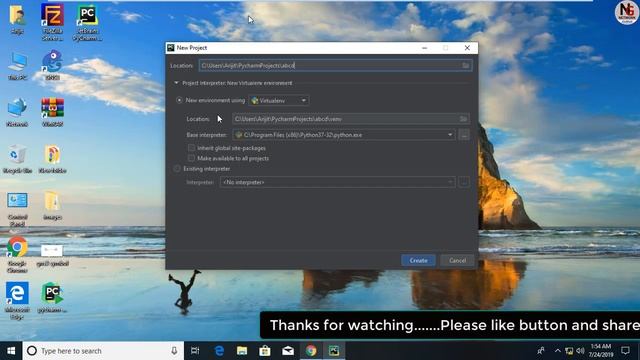Open the No interpreter dropdown
This screenshot has height=360, width=640.
click(338, 182)
